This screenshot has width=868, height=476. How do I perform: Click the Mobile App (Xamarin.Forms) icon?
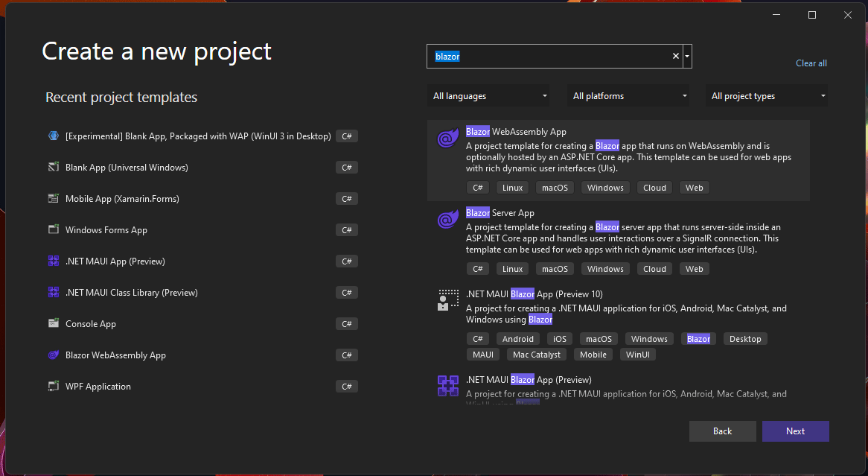pos(54,198)
